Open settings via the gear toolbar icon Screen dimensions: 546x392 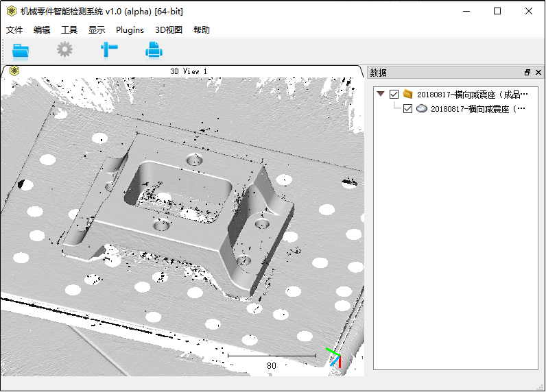[64, 50]
